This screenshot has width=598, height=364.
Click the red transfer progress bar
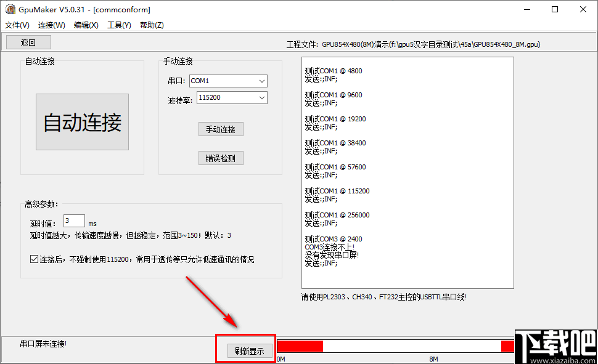300,345
